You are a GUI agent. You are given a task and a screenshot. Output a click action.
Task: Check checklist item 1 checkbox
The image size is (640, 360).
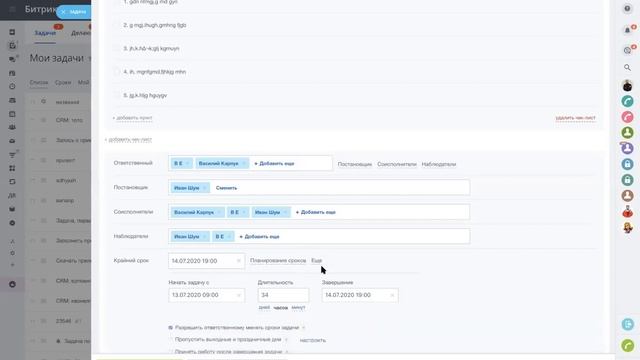(116, 2)
